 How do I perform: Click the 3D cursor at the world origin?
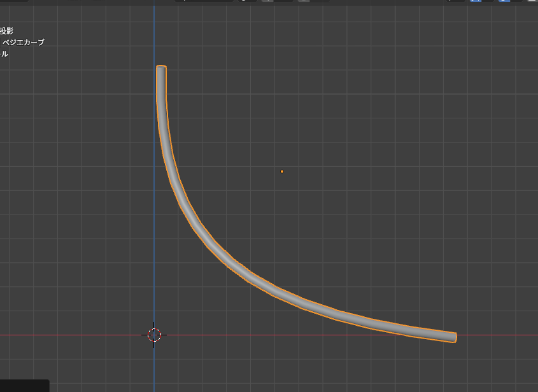tap(154, 335)
